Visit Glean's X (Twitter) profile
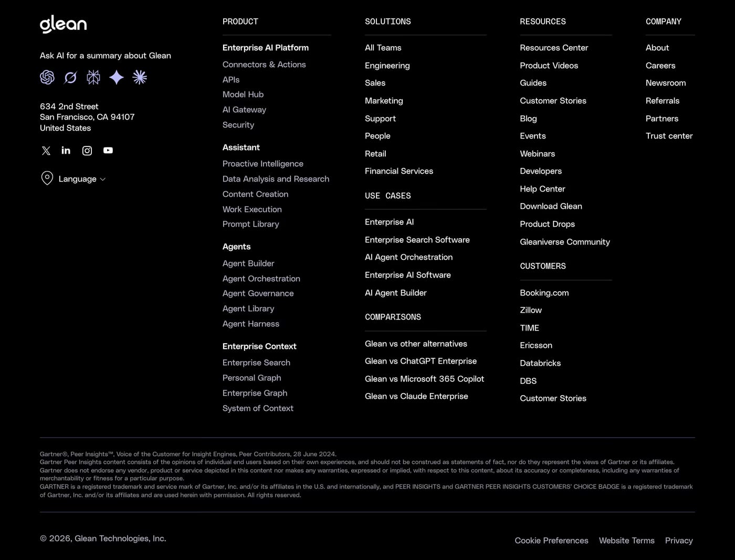The height and width of the screenshot is (560, 735). coord(46,151)
